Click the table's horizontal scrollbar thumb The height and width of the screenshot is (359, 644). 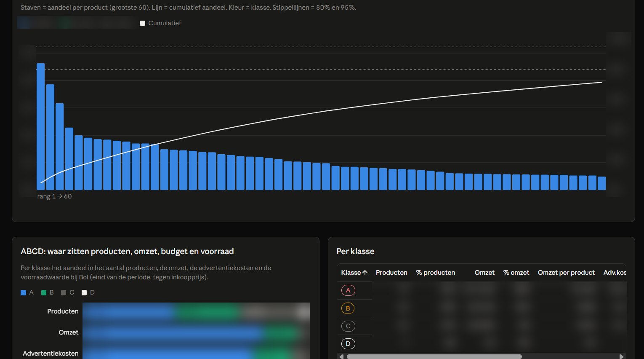[434, 356]
